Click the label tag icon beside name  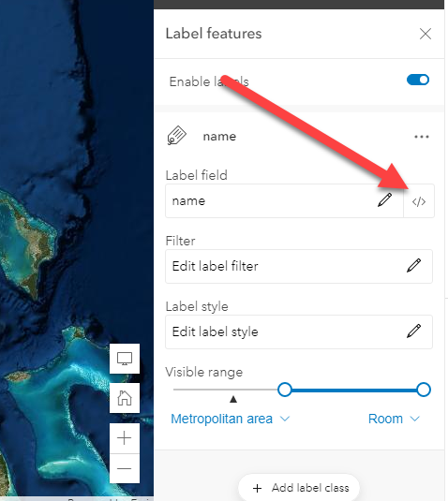[176, 136]
